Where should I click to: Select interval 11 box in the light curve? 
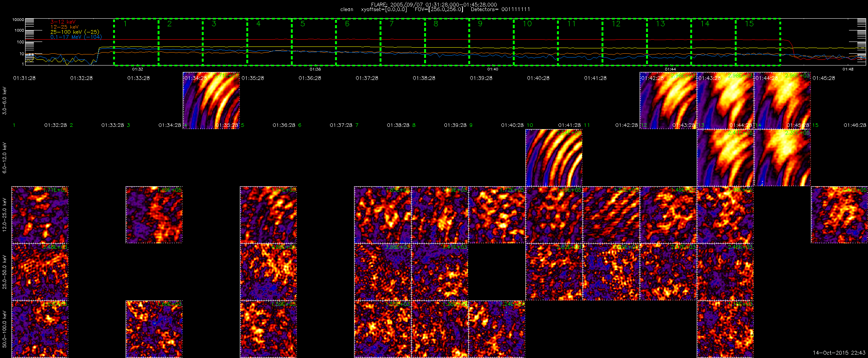580,42
